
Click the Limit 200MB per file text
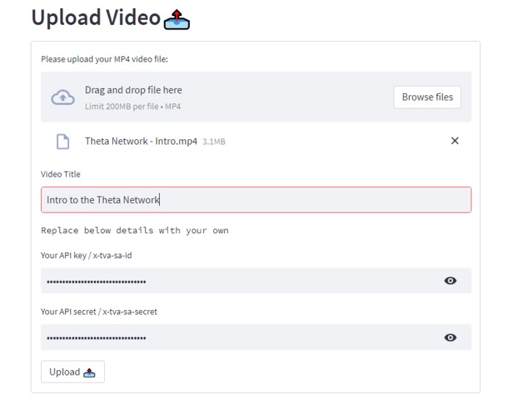(x=133, y=106)
